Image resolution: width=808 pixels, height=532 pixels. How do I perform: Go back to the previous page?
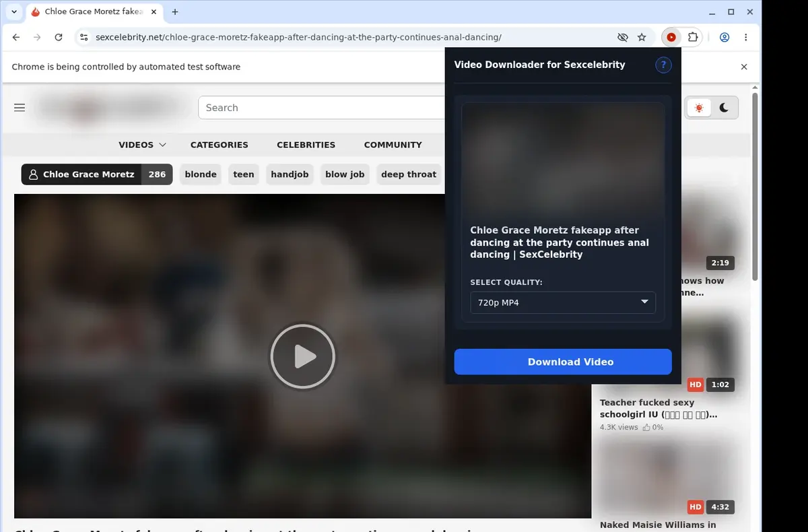(x=16, y=38)
